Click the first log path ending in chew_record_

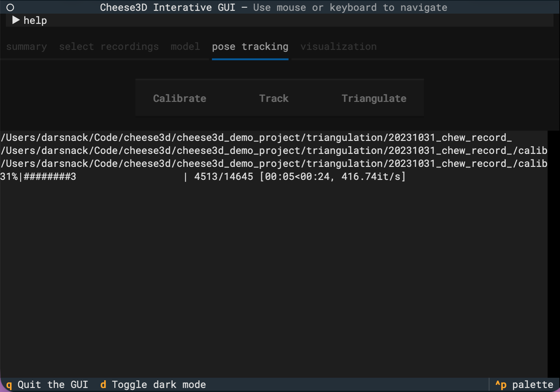[x=256, y=137]
